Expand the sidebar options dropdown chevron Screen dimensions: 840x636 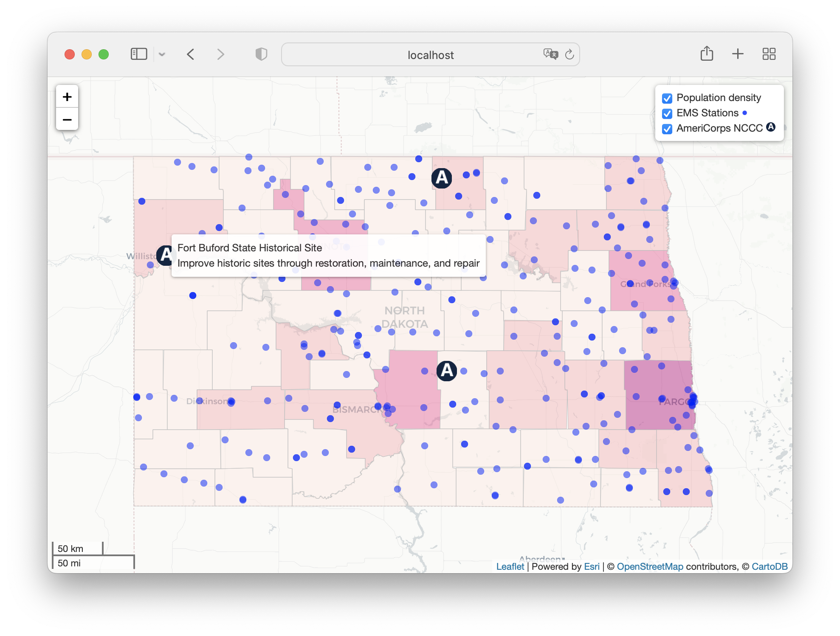click(x=162, y=54)
